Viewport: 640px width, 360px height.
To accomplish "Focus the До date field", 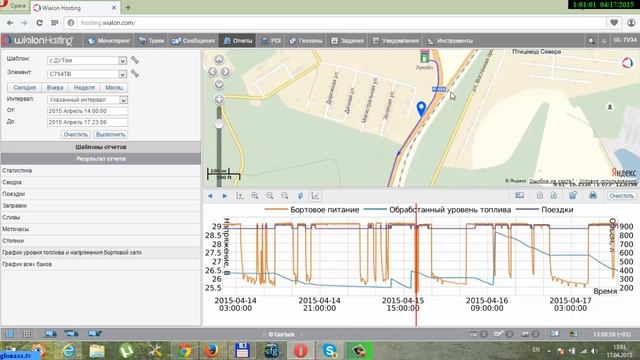I will tap(87, 122).
